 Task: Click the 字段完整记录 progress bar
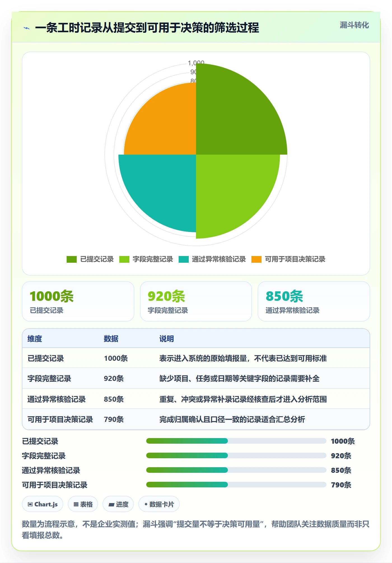pos(236,455)
